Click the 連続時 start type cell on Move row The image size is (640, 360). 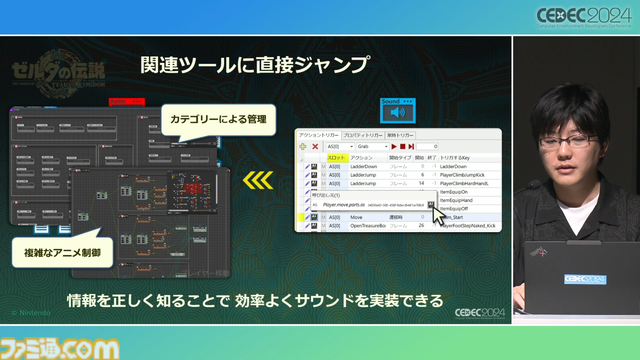pos(400,217)
